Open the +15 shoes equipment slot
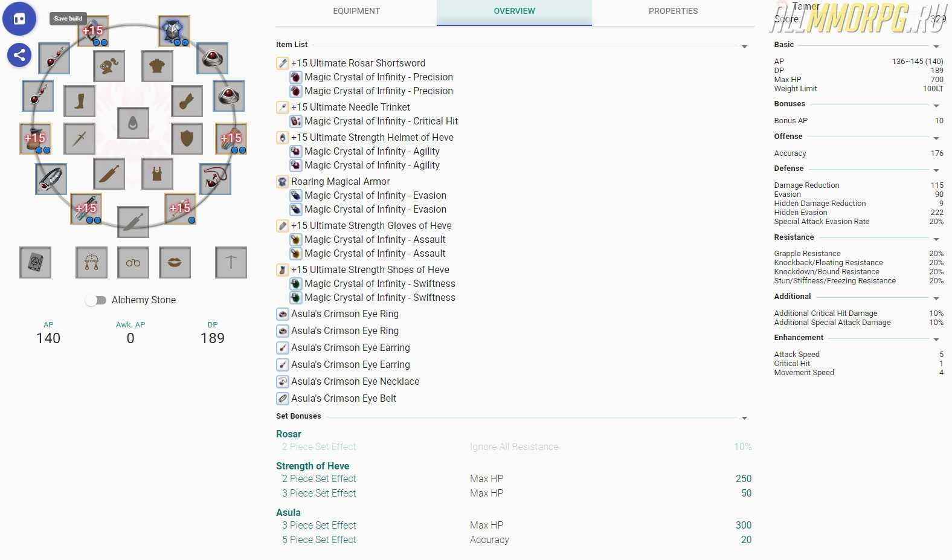This screenshot has height=560, width=952. [35, 138]
